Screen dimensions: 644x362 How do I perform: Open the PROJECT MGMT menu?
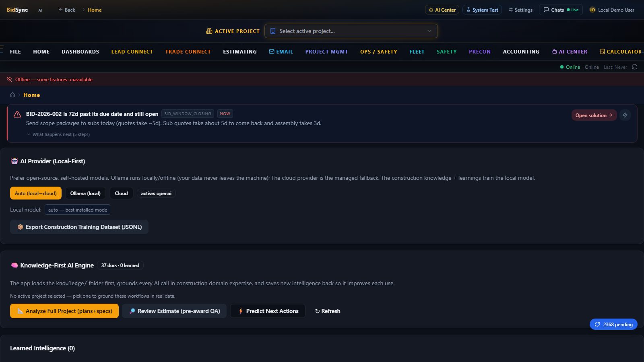pos(326,51)
